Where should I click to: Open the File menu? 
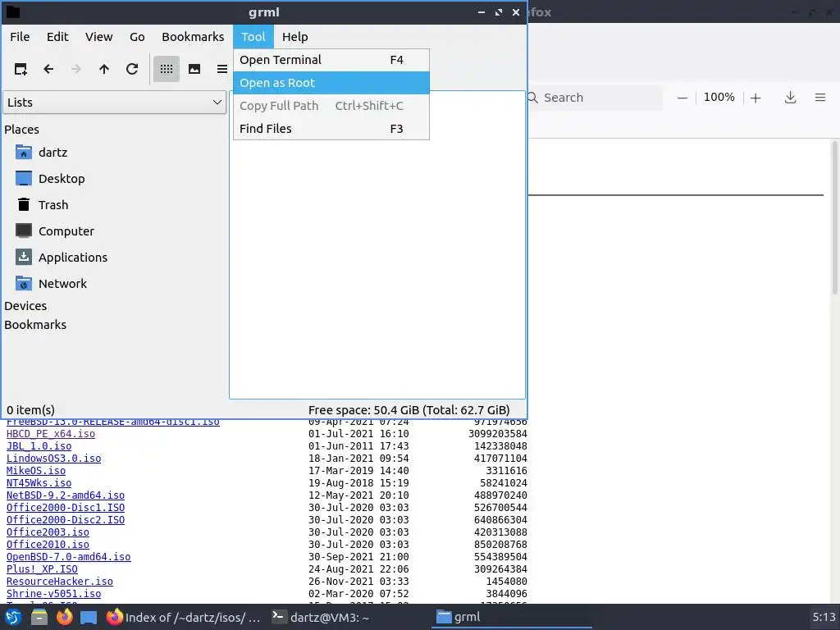tap(20, 37)
